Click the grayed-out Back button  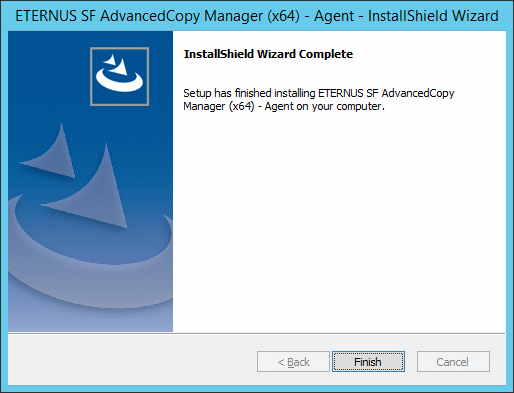point(293,361)
